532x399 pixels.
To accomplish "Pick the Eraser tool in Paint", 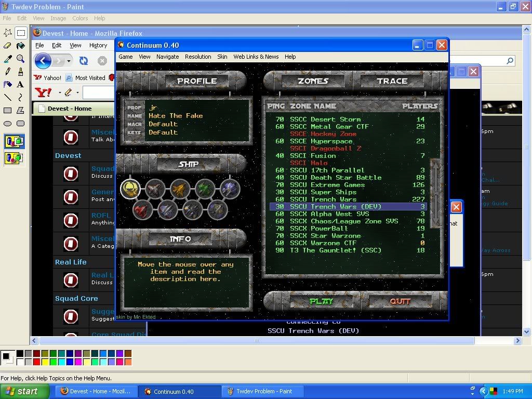I will pyautogui.click(x=7, y=46).
